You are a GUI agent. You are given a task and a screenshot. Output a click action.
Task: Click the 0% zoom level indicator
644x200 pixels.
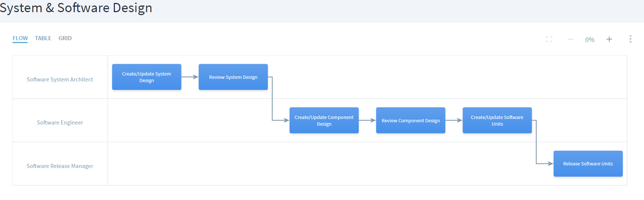coord(590,40)
